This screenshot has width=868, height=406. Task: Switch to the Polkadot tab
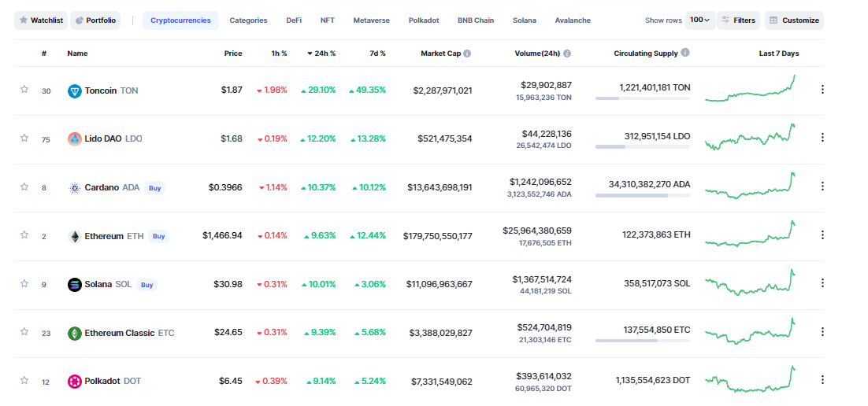[424, 20]
